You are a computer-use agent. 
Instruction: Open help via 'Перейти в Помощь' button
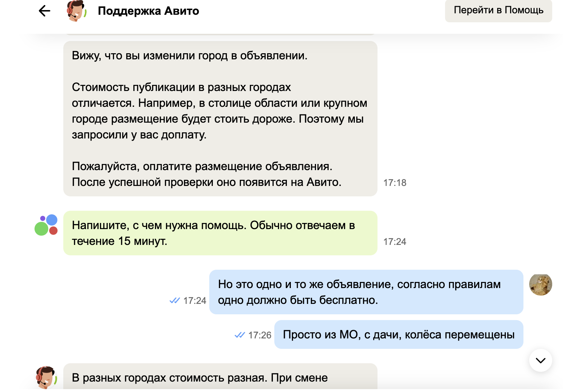498,10
